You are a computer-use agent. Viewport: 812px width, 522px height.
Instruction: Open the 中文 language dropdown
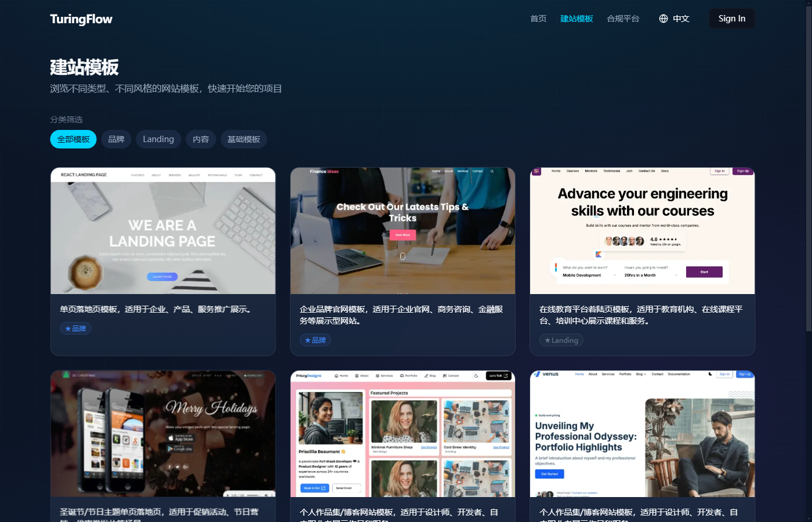(680, 19)
